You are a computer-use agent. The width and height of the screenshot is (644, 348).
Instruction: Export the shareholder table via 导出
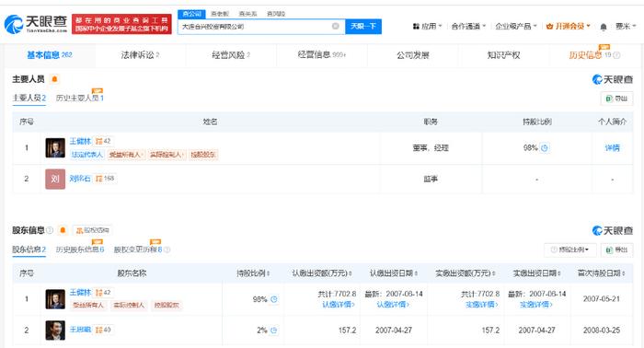617,249
